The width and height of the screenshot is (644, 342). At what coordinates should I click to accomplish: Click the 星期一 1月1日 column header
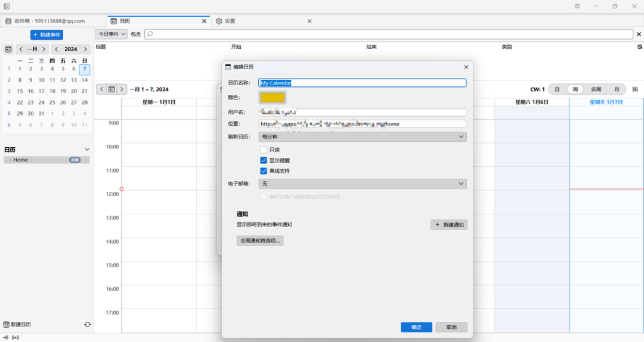pos(159,102)
